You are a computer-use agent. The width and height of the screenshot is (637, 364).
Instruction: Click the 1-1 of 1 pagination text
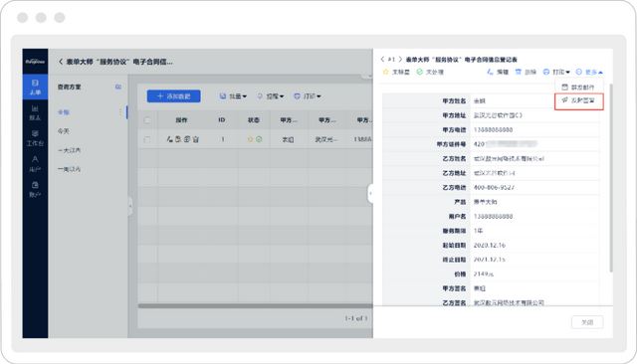[x=356, y=318]
